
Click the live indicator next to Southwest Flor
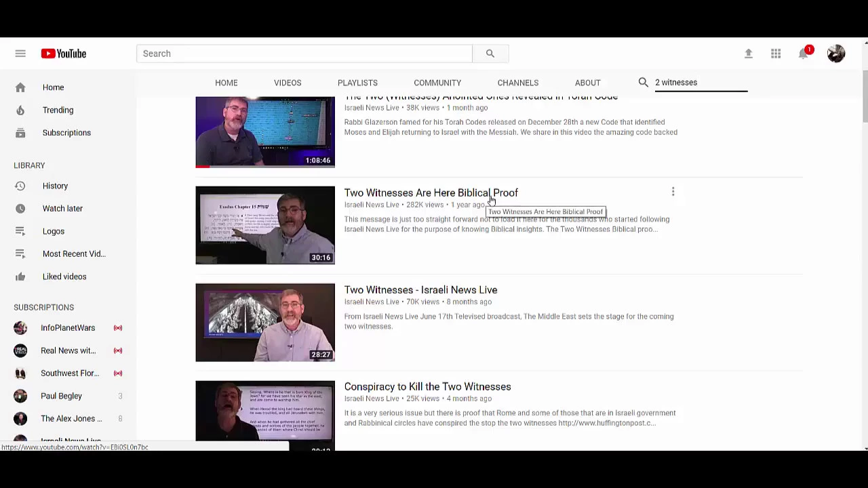[x=118, y=373]
